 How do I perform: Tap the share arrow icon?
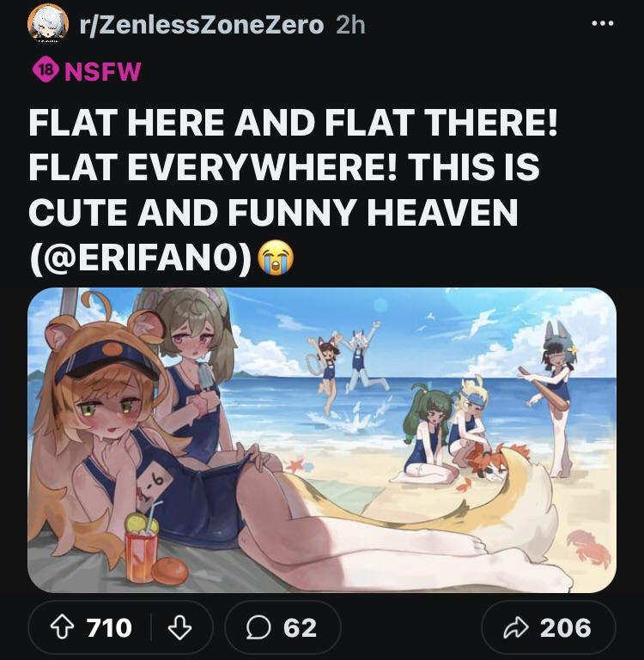(516, 627)
